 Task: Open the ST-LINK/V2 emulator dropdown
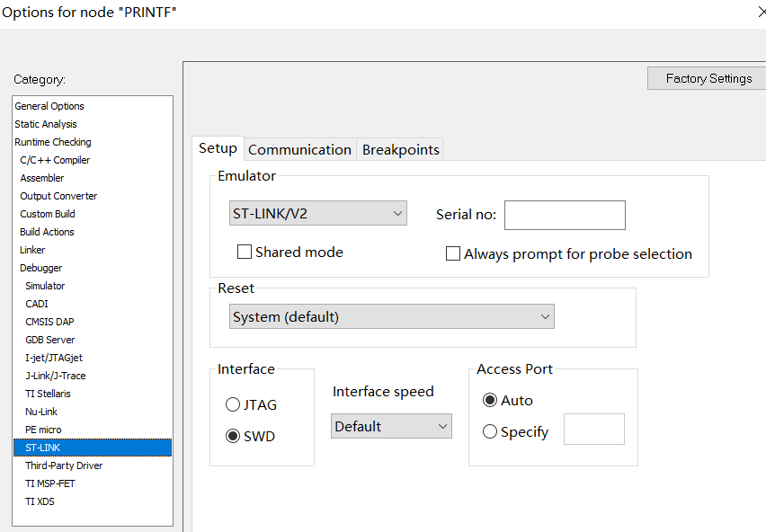pyautogui.click(x=318, y=213)
